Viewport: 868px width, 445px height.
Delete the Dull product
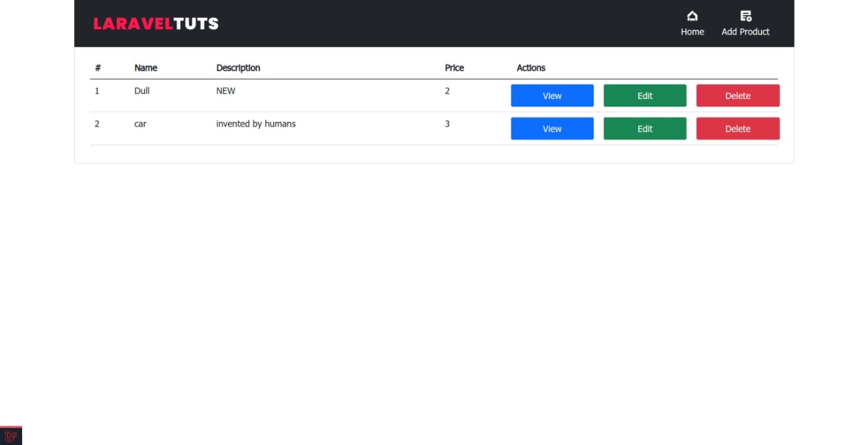click(738, 96)
